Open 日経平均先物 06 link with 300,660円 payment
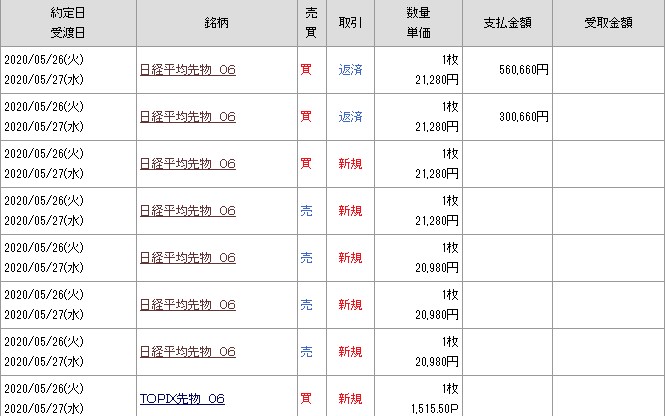 pos(187,117)
